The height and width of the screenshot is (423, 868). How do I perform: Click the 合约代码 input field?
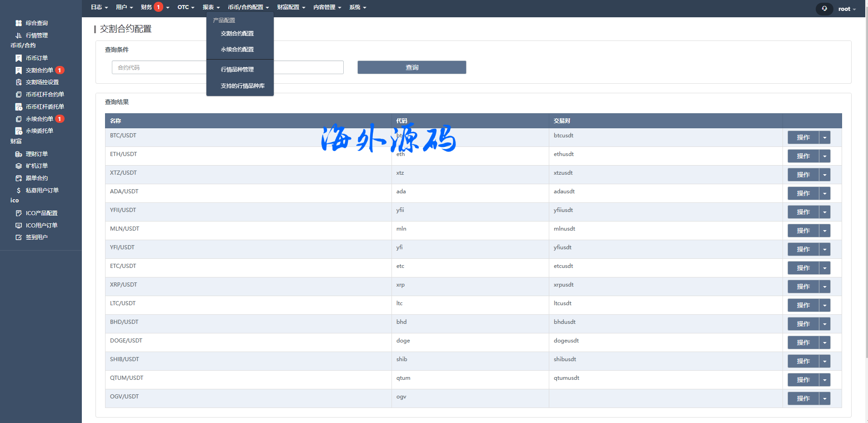point(159,67)
